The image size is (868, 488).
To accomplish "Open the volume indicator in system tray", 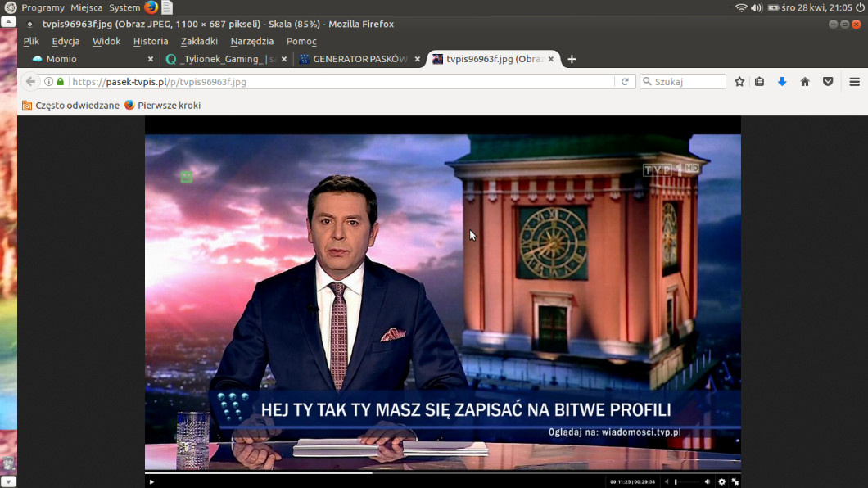I will click(756, 7).
